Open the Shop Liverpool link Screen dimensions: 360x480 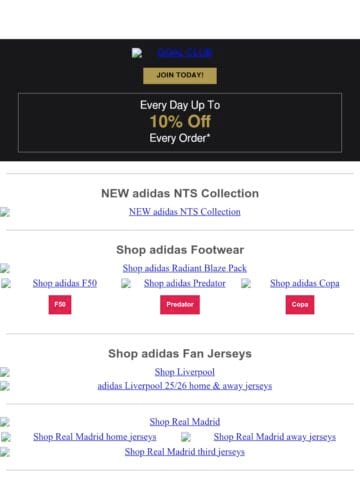click(x=185, y=372)
